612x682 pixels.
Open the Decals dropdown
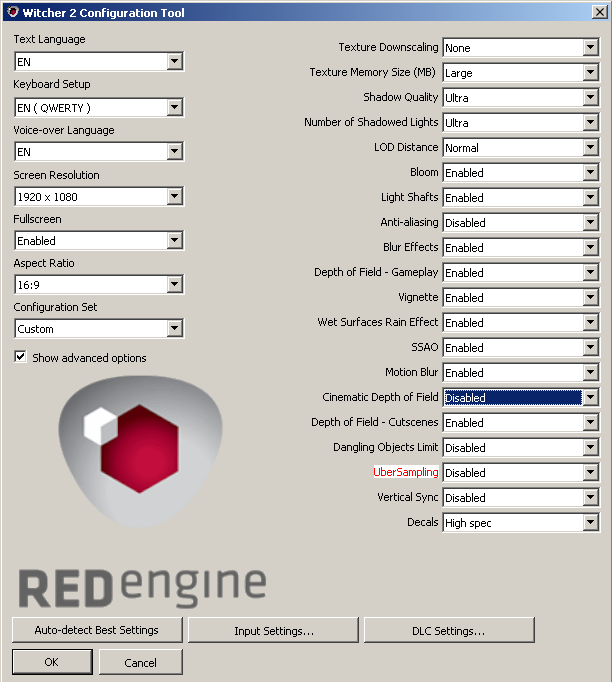(521, 523)
